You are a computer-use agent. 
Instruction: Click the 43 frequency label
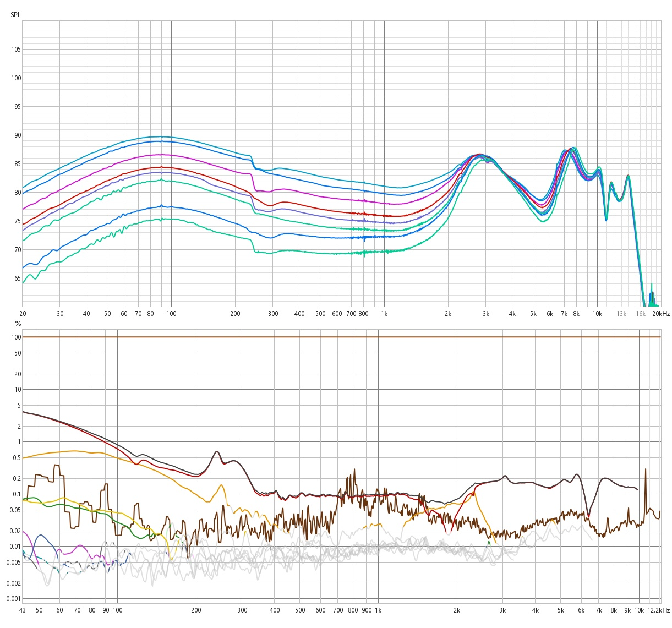point(23,610)
